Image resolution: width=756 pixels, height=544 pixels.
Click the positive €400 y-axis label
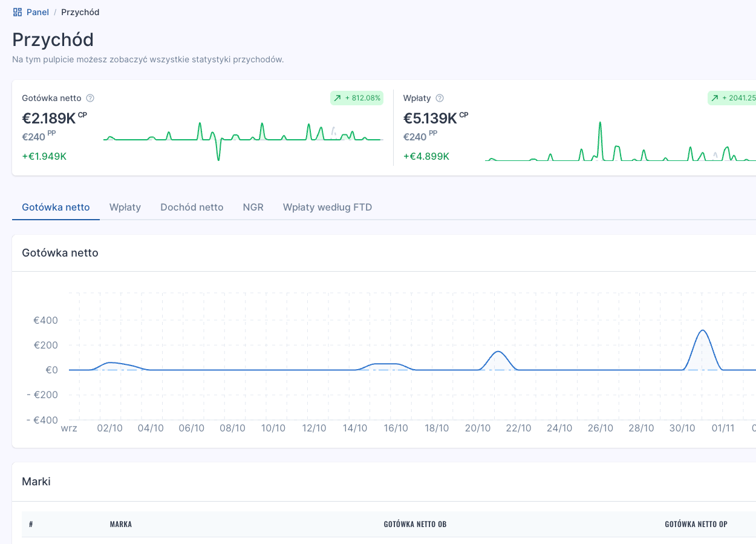coord(46,320)
